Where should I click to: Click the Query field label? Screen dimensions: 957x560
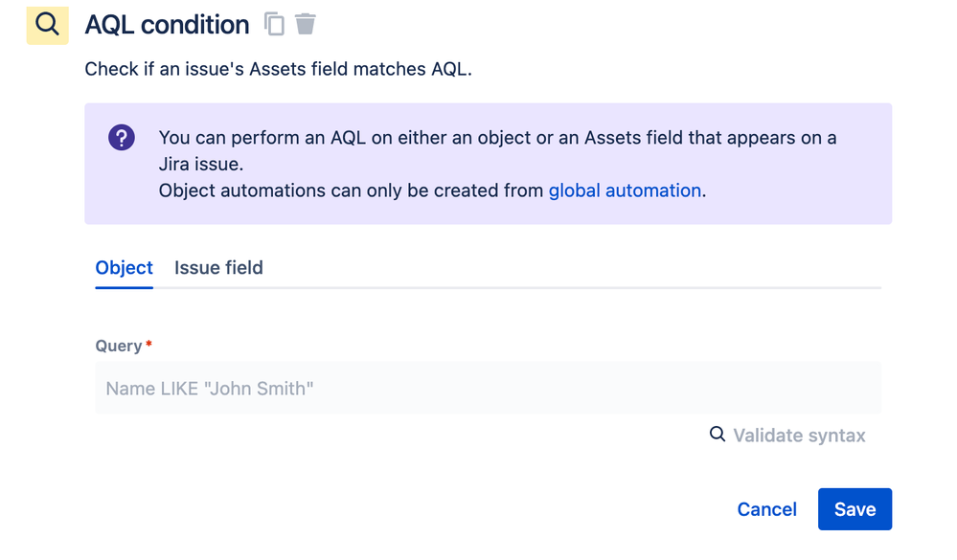(x=119, y=346)
